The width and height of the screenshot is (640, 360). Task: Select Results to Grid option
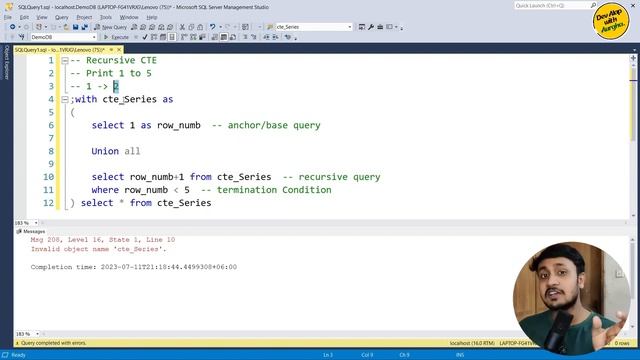(x=224, y=37)
